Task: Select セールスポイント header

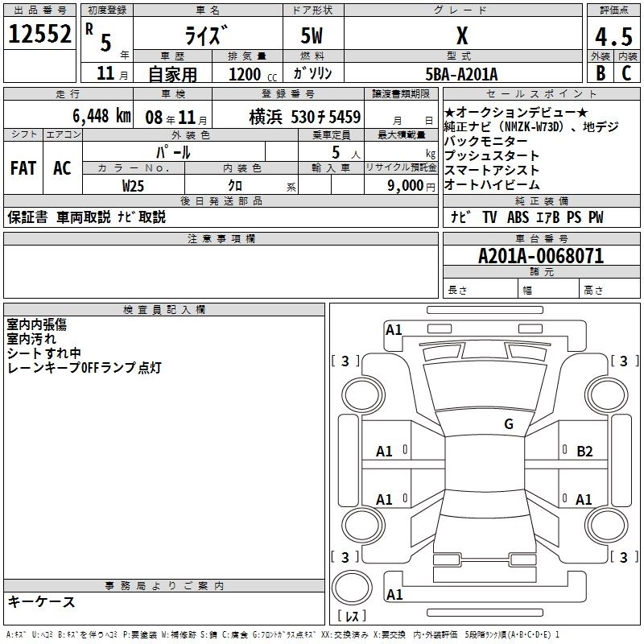Action: (541, 93)
